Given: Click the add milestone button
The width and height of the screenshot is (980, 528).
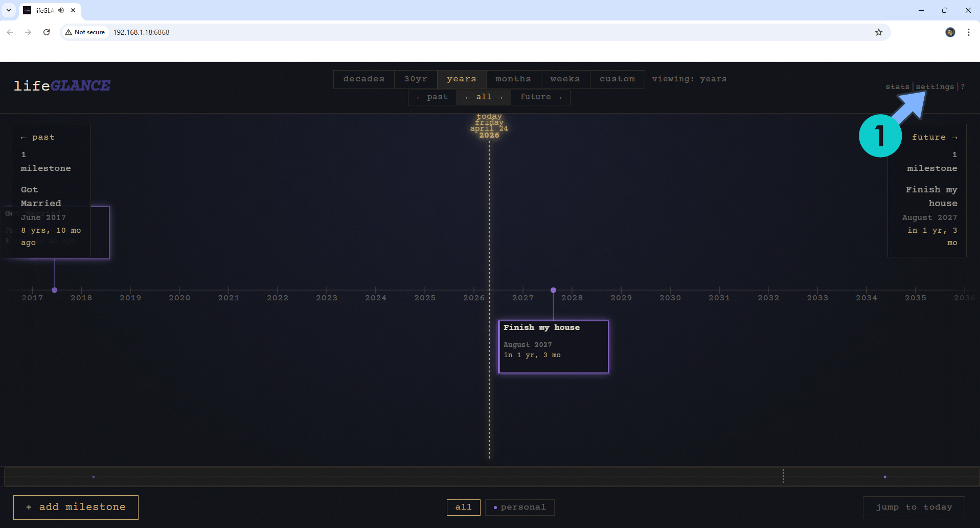Looking at the screenshot, I should [76, 507].
